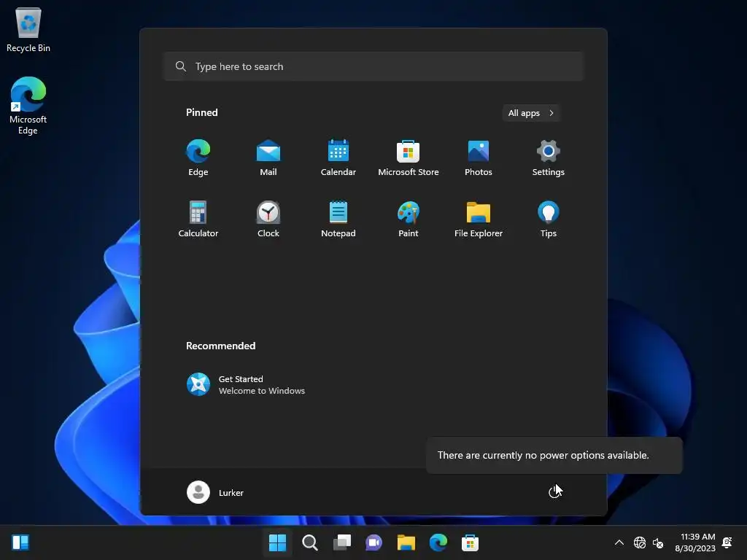This screenshot has width=747, height=560.
Task: Open the pinned Settings app
Action: pos(549,157)
